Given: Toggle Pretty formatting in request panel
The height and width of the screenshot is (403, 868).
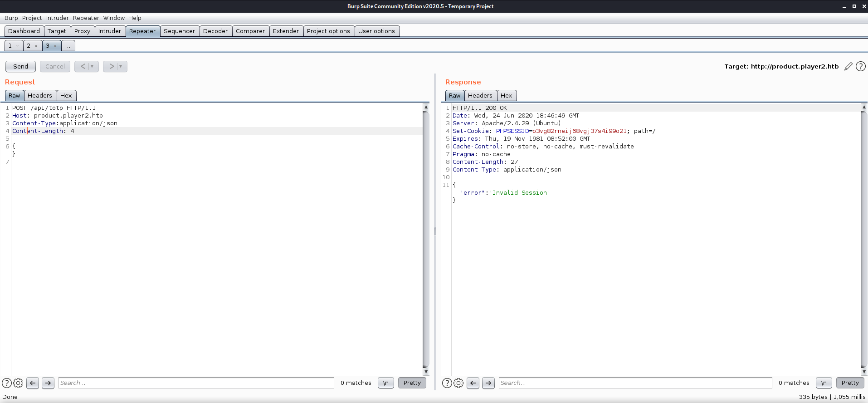Looking at the screenshot, I should pos(412,383).
